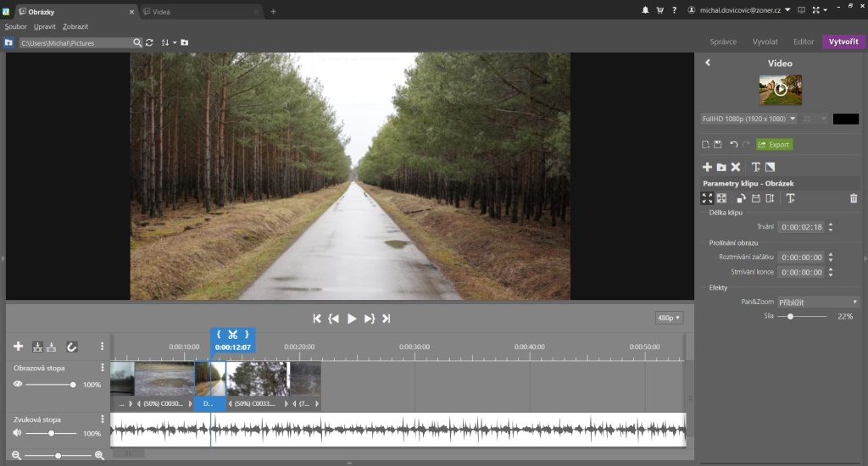Zoom in the timeline
Screen dimensions: 868x466
tap(100, 456)
